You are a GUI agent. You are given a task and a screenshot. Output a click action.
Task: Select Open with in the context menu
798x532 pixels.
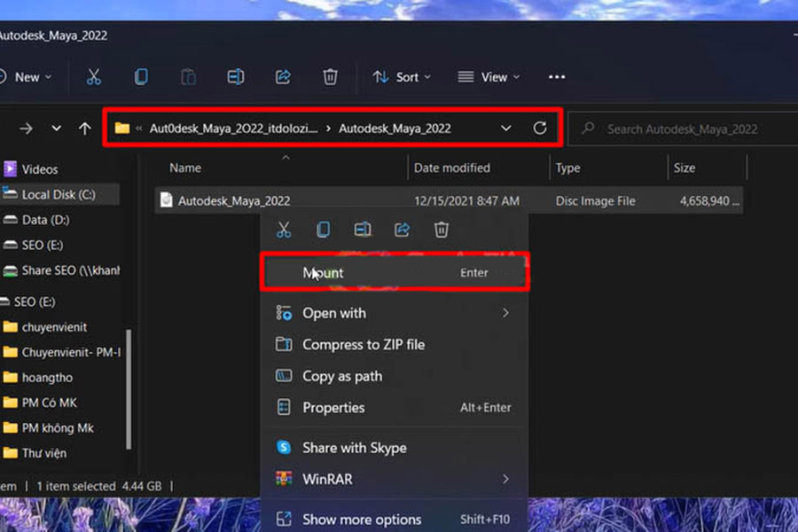tap(395, 313)
